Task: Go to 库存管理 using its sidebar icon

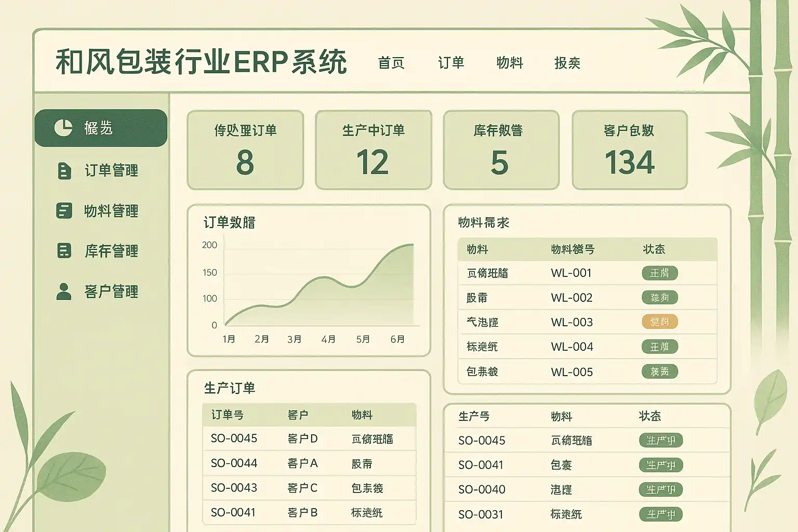Action: pyautogui.click(x=64, y=251)
